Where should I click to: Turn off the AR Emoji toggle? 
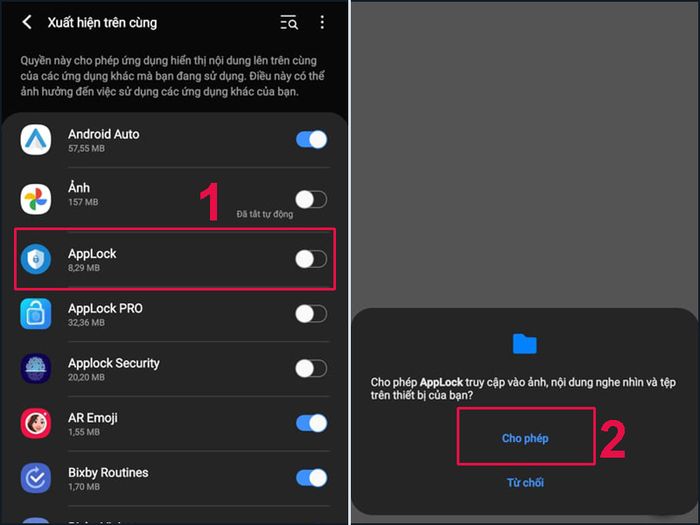[312, 423]
